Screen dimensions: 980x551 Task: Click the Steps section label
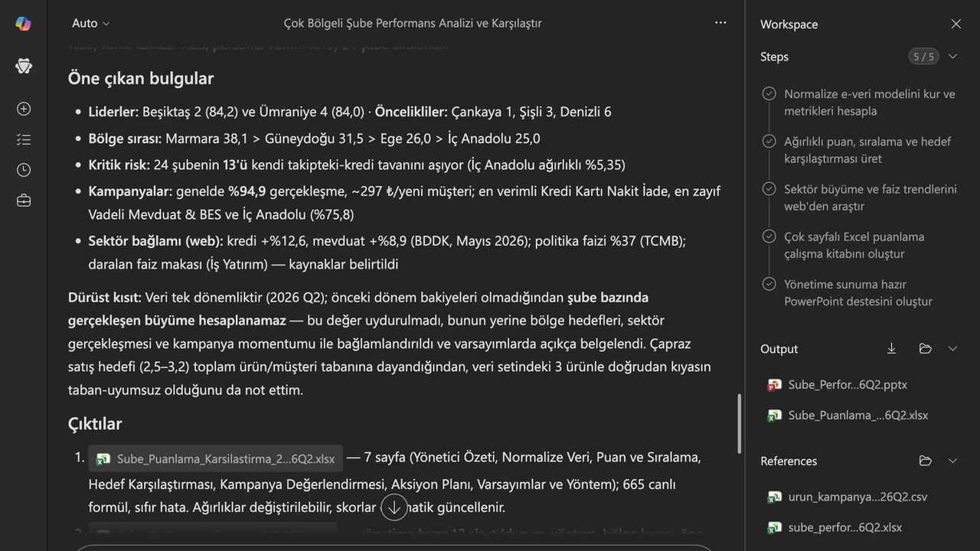coord(774,57)
